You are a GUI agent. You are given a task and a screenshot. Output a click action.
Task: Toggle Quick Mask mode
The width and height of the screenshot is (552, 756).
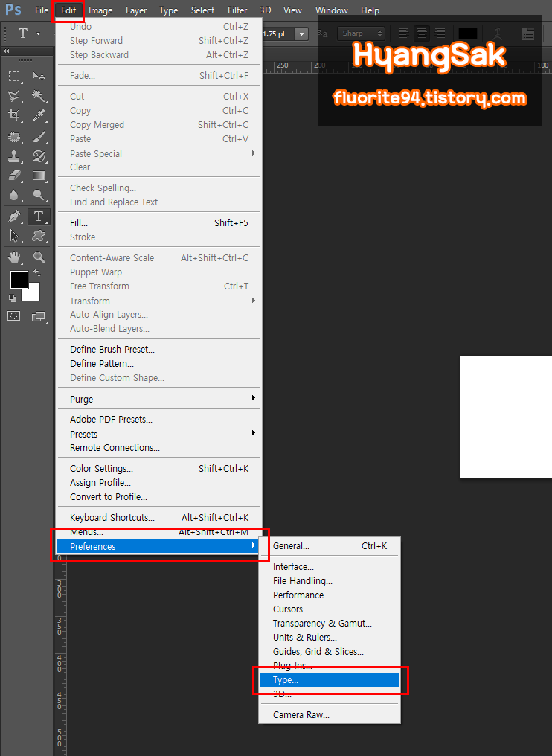click(x=14, y=316)
